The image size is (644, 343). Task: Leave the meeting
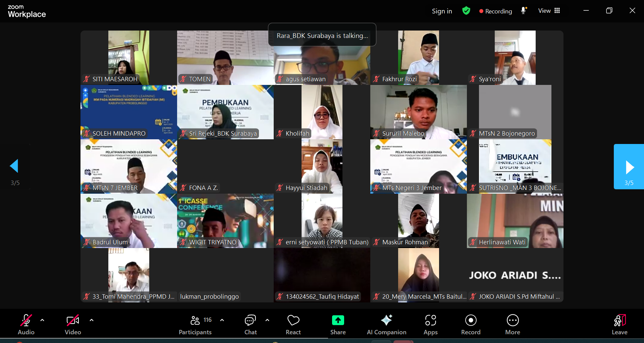619,324
